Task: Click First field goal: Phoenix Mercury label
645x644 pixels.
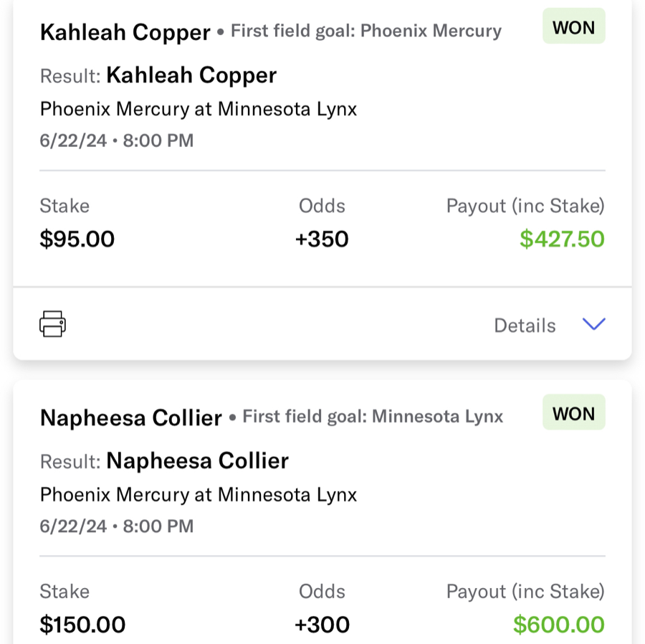Action: click(x=365, y=30)
